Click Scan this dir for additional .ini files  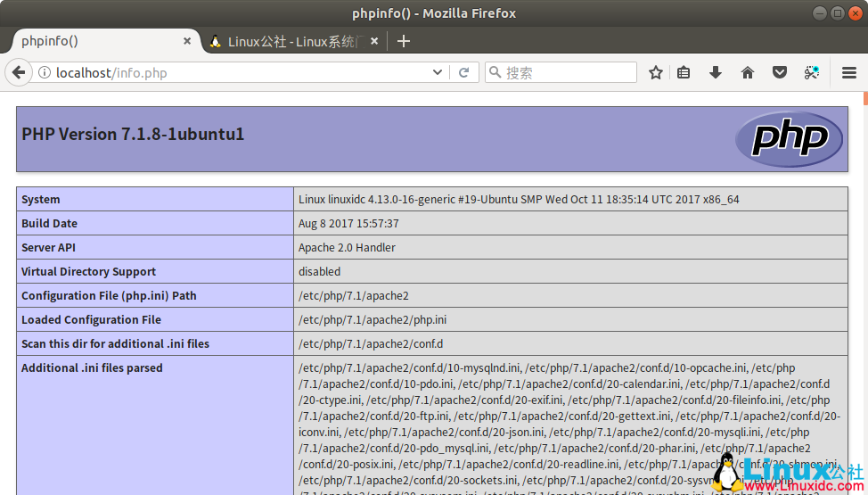coord(115,343)
